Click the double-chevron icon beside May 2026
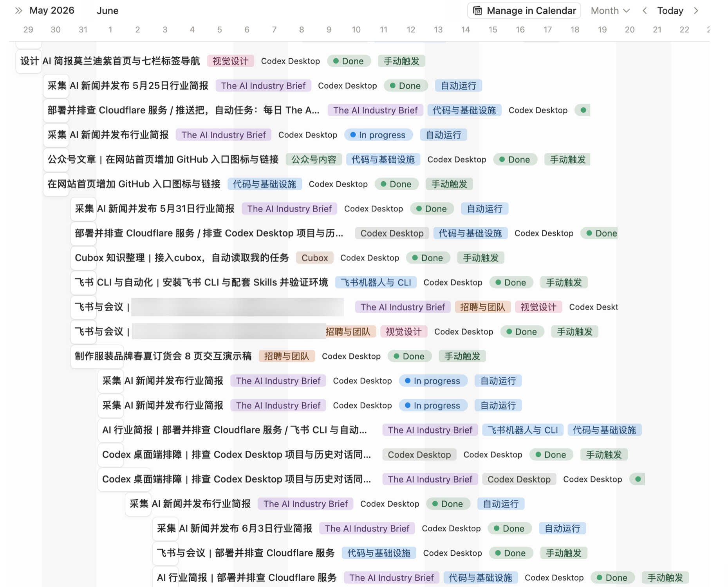Screen dimensions: 728x587 [x=18, y=11]
